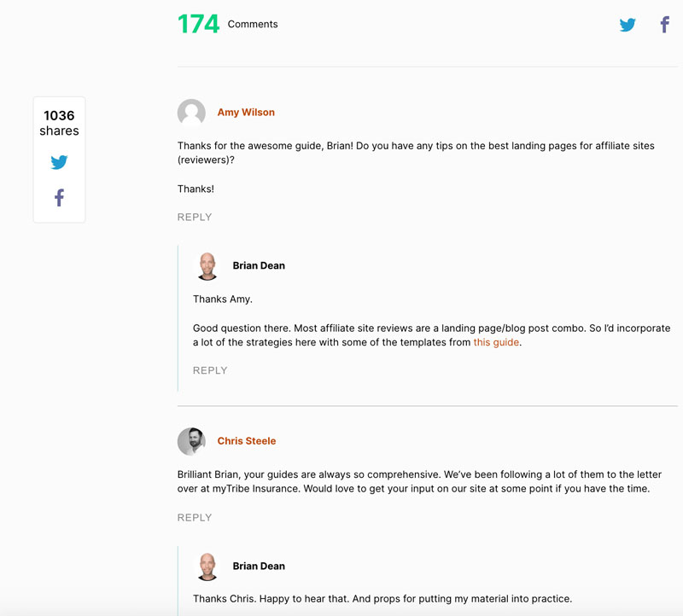Click Brian Dean's avatar under Chris's comment

click(x=209, y=566)
